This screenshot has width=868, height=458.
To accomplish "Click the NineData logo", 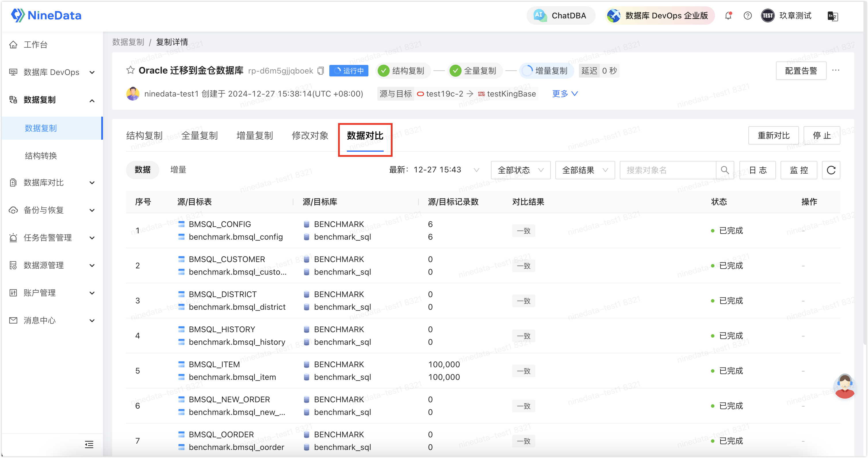I will [46, 15].
